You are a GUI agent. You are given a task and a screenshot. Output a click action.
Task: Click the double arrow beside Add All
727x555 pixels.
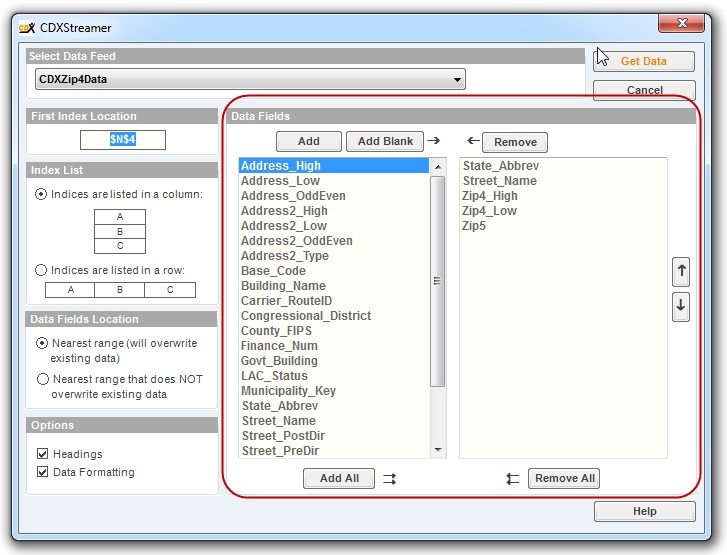point(389,478)
